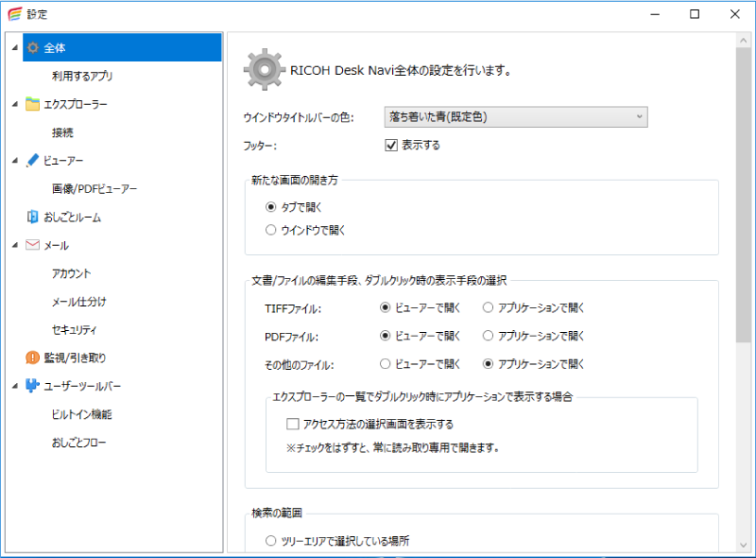Image resolution: width=756 pixels, height=558 pixels.
Task: Minimize the 設定 window
Action: (655, 14)
